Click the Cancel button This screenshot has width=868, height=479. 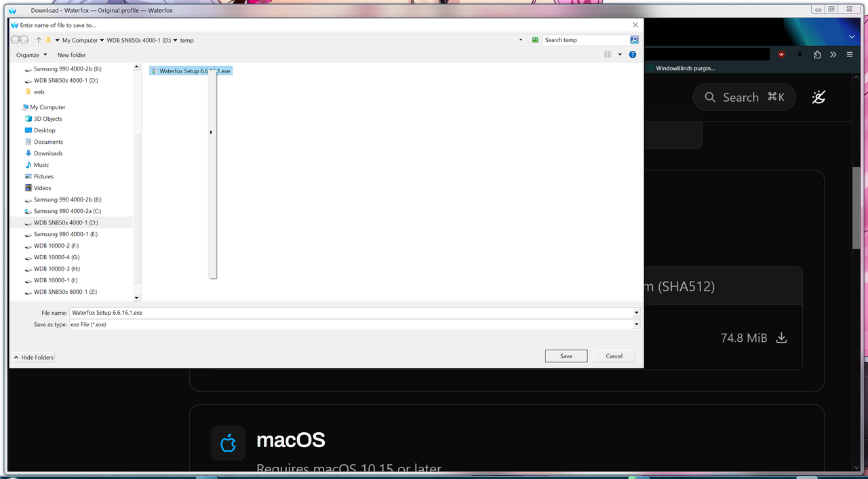[614, 356]
